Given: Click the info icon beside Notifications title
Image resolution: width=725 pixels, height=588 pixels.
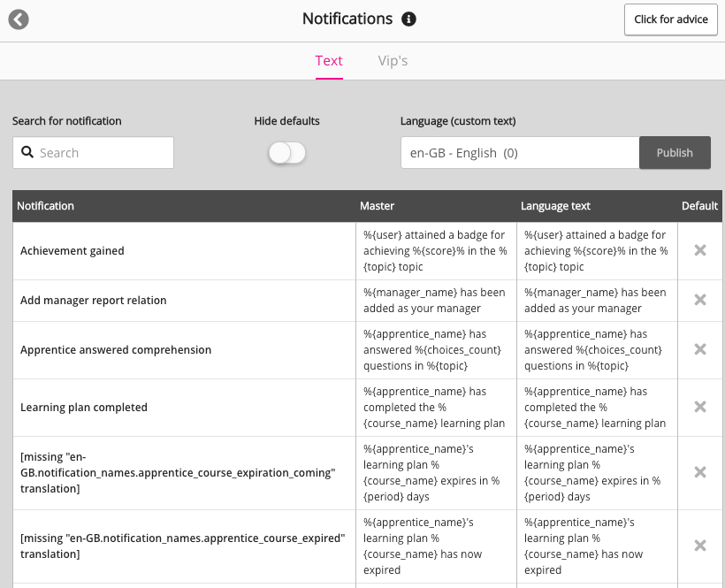Looking at the screenshot, I should (408, 19).
